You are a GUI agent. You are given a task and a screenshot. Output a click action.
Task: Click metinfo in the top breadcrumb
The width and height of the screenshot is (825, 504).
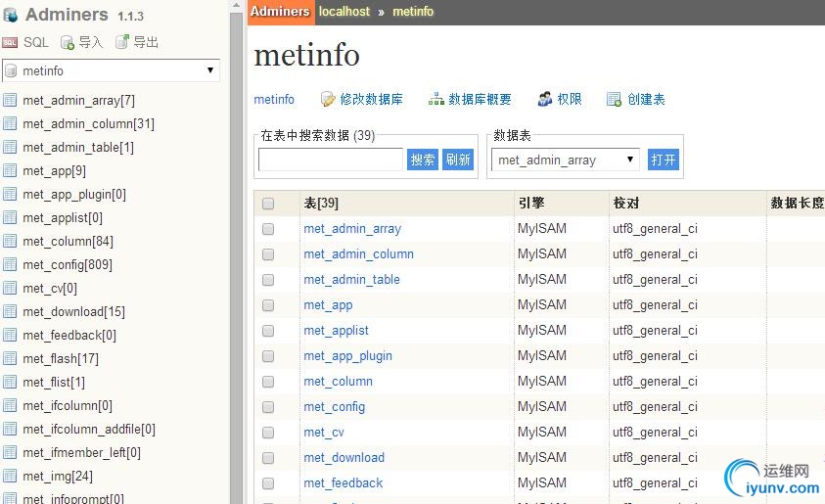[413, 12]
